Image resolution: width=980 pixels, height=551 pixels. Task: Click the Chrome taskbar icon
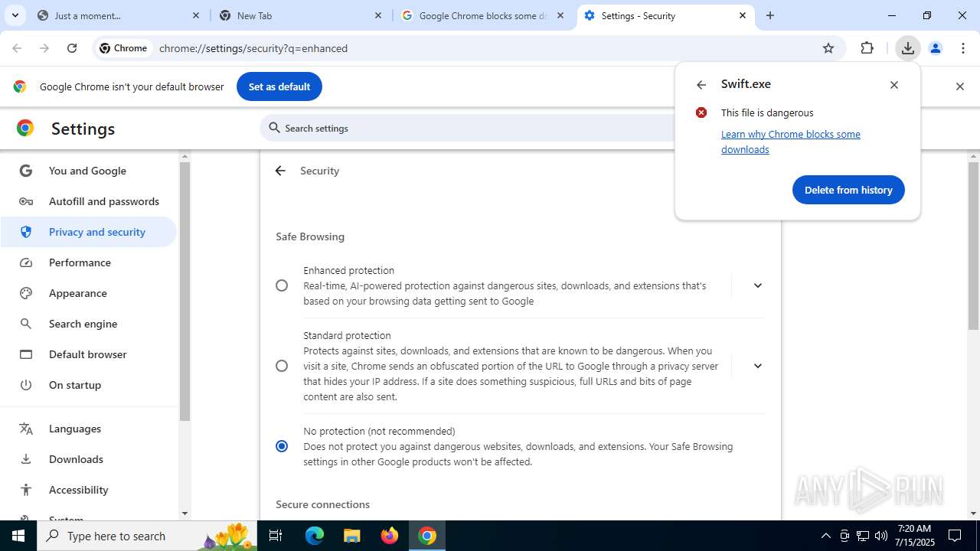(427, 536)
